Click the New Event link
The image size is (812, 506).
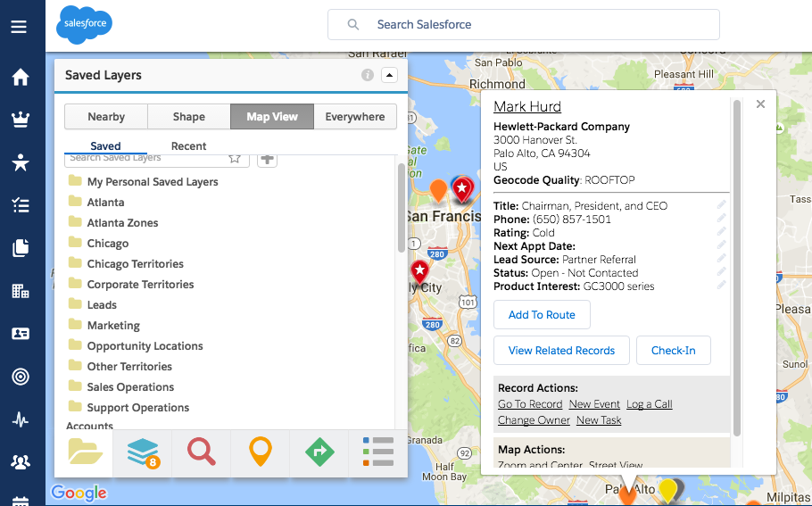pos(594,404)
